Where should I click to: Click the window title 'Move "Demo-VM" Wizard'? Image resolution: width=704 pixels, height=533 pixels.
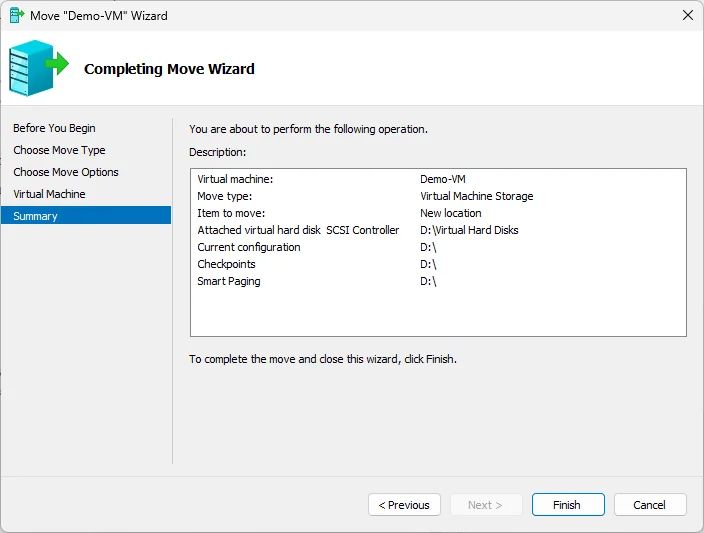tap(99, 16)
